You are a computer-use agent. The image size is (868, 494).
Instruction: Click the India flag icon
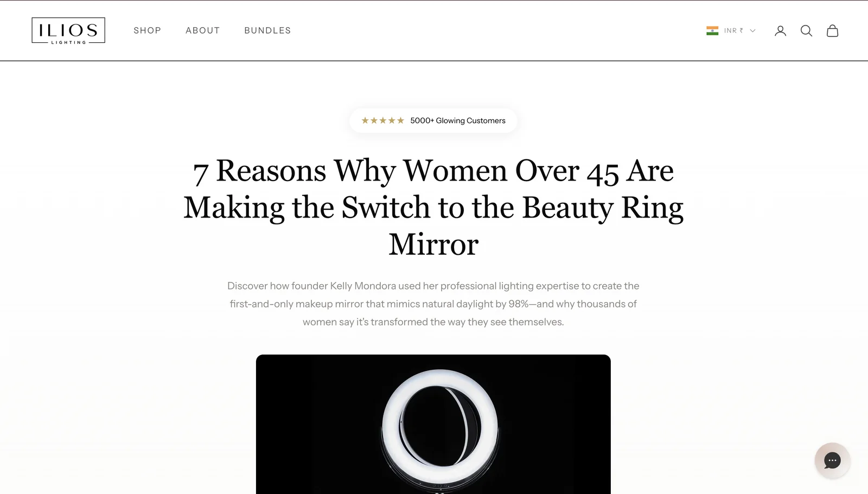[x=712, y=31]
